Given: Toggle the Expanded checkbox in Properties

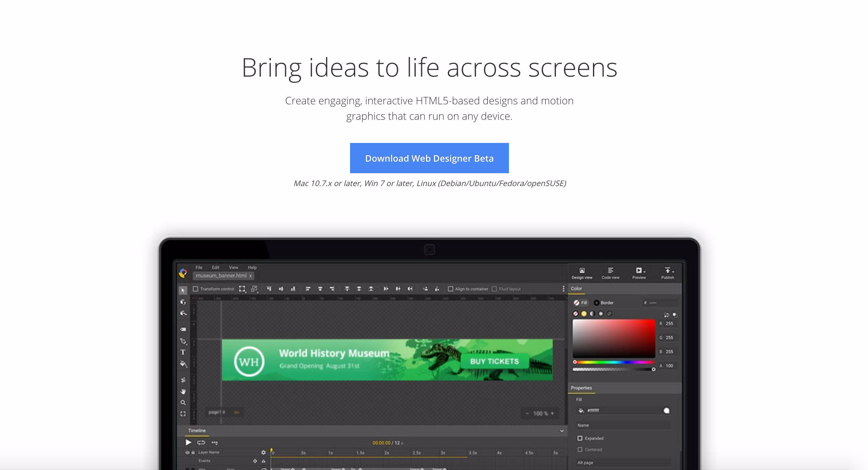Looking at the screenshot, I should [x=580, y=438].
